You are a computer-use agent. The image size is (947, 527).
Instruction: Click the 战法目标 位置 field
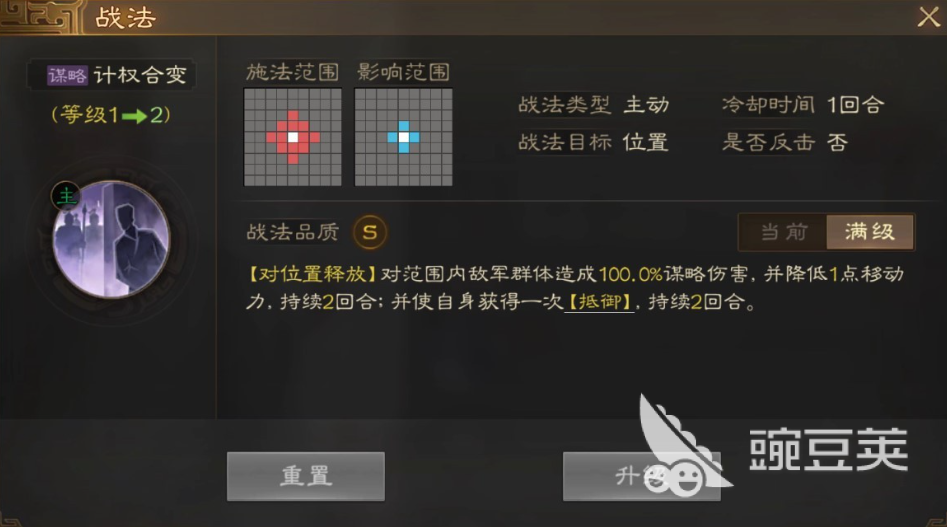(x=593, y=142)
